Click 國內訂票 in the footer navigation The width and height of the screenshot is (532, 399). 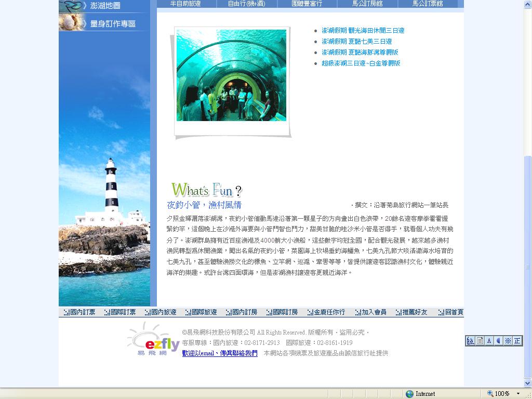pyautogui.click(x=83, y=312)
